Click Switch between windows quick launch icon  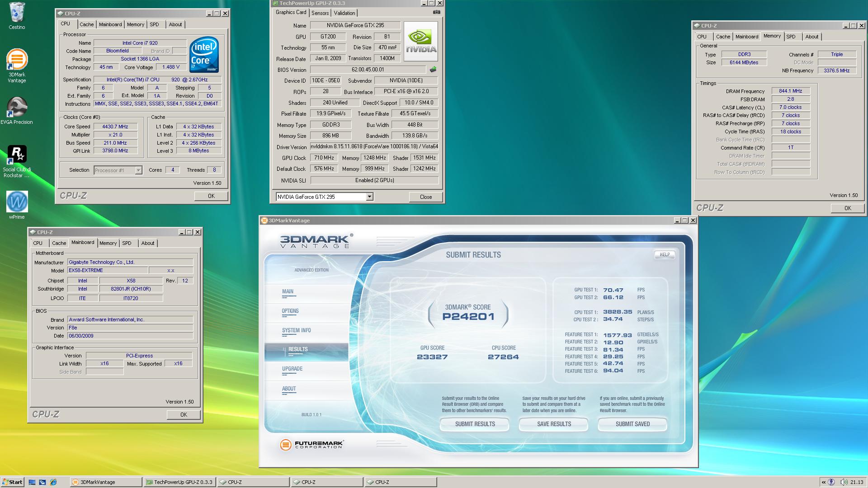coord(42,482)
